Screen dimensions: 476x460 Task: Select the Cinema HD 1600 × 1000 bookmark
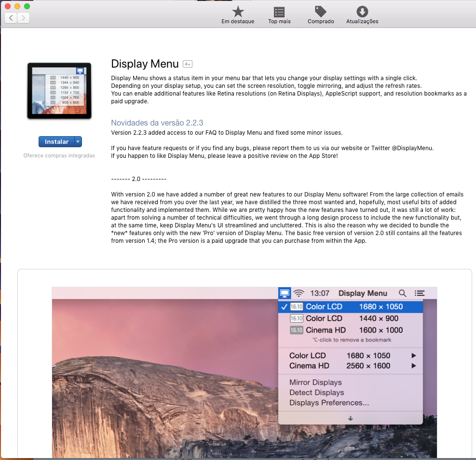[x=350, y=330]
